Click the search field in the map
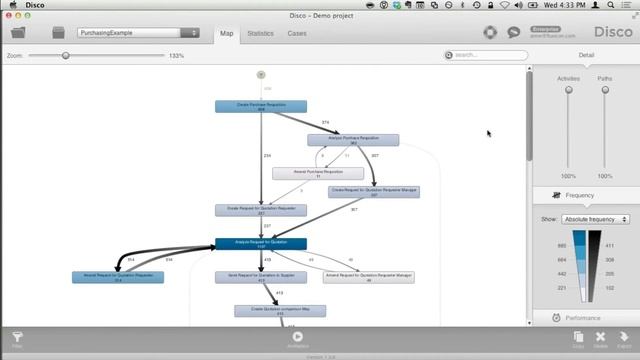The image size is (640, 360). click(x=486, y=55)
